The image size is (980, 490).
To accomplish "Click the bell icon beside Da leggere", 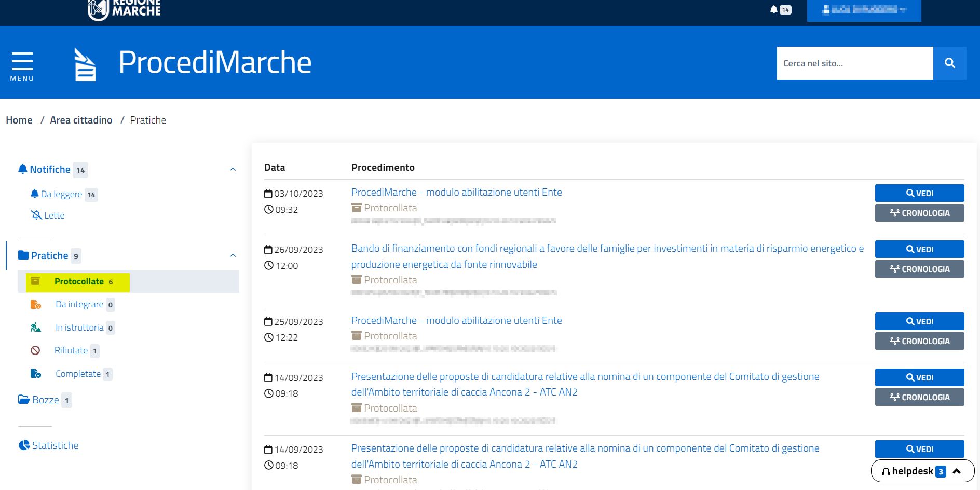I will 34,194.
